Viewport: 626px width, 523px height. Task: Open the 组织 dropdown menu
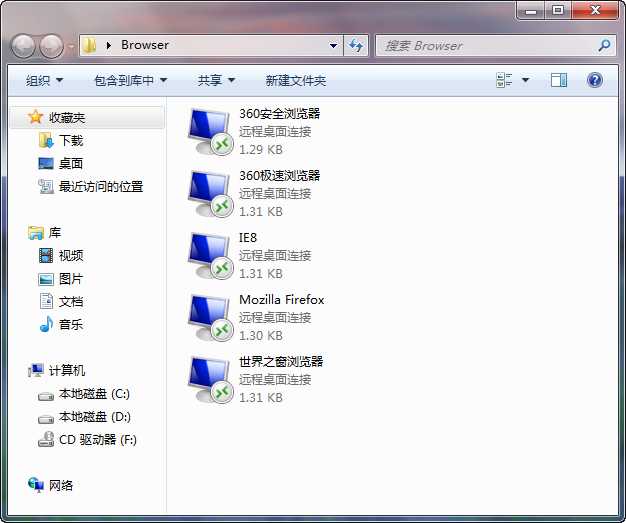(44, 81)
